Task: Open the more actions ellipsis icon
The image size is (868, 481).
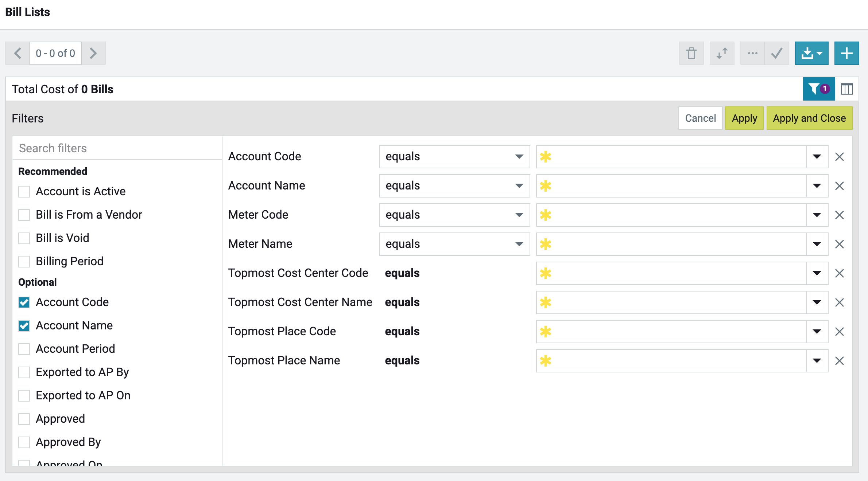Action: pyautogui.click(x=752, y=53)
